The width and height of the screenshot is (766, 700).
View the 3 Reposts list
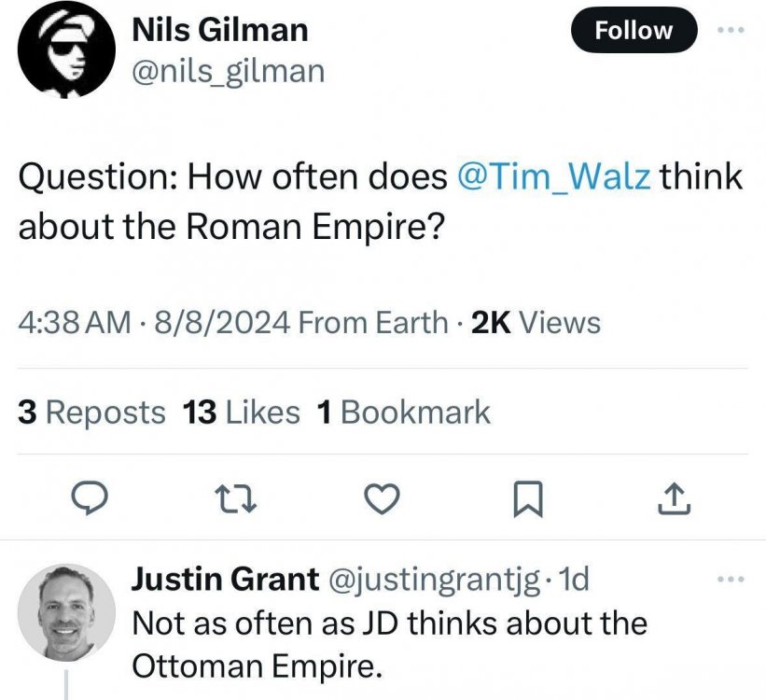[92, 412]
